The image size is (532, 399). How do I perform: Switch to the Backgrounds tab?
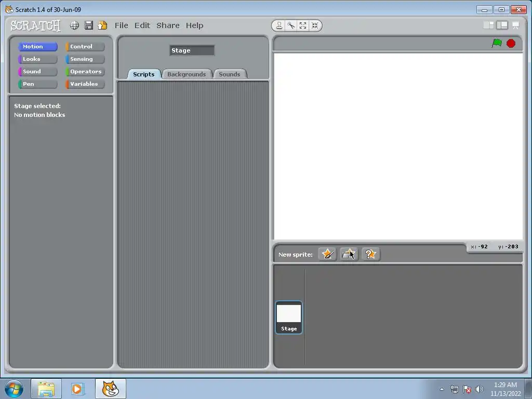[x=187, y=74]
